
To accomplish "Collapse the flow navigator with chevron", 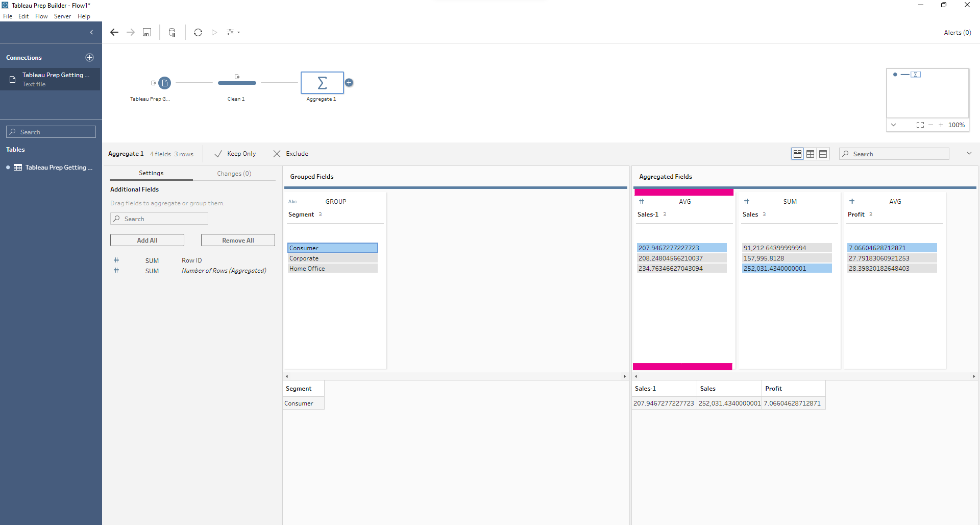I will tap(893, 125).
